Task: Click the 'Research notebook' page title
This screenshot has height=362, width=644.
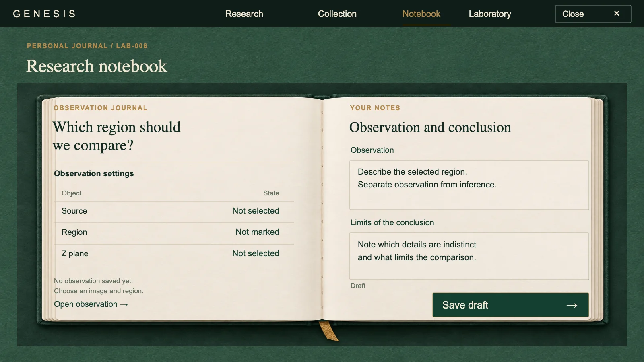Action: 97,66
